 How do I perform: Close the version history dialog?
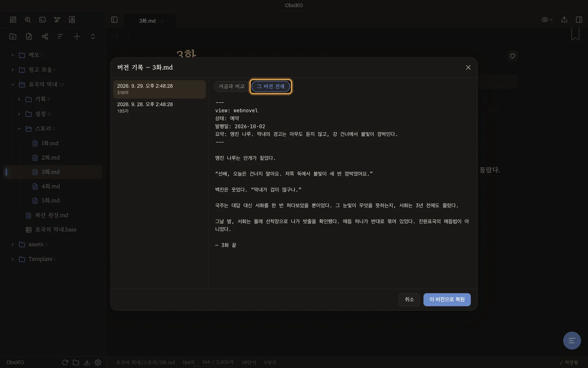pos(468,67)
